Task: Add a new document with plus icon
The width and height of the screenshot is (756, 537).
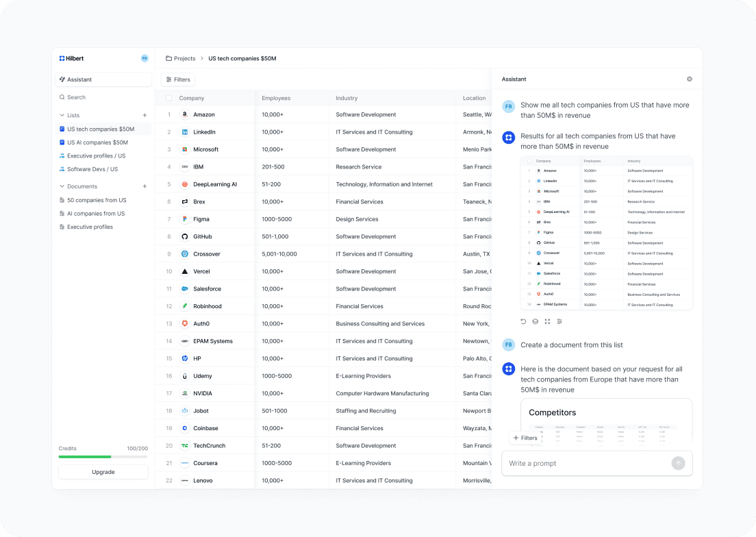Action: click(x=144, y=186)
